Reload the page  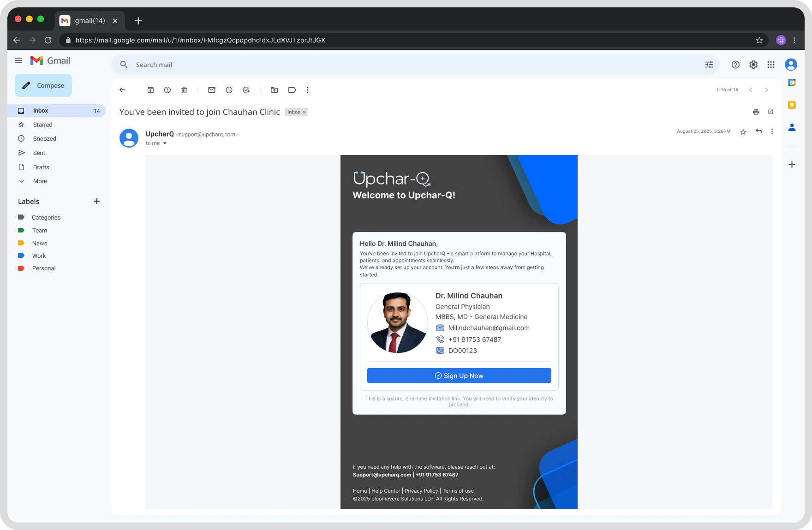[x=48, y=40]
